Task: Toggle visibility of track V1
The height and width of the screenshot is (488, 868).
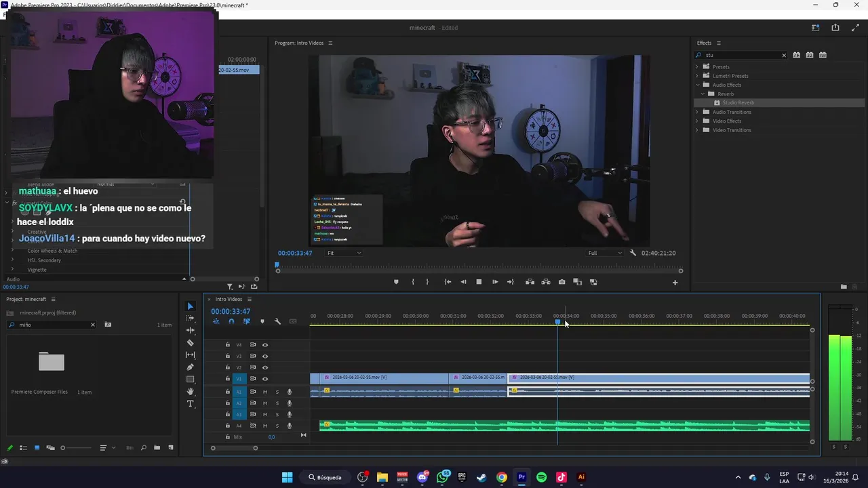Action: [x=265, y=379]
